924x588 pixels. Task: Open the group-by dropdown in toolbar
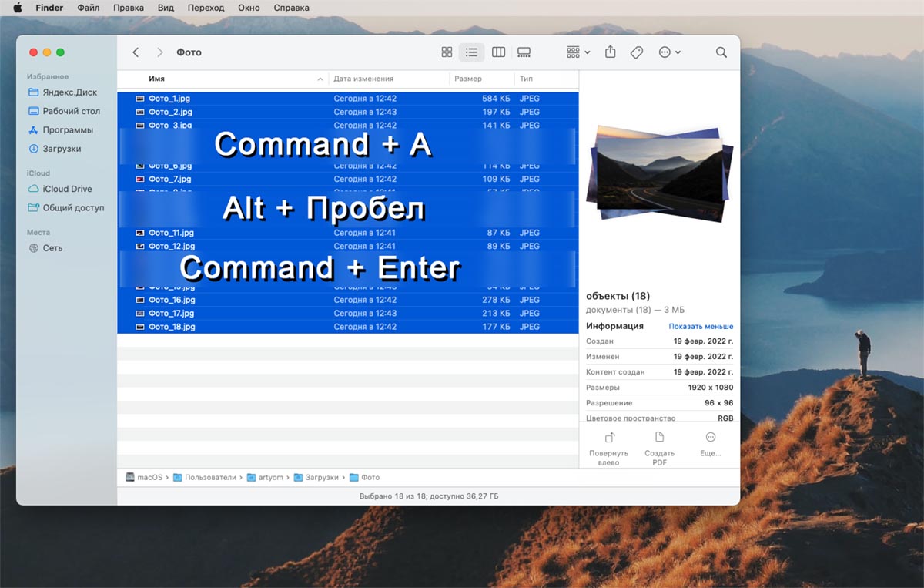pyautogui.click(x=577, y=52)
